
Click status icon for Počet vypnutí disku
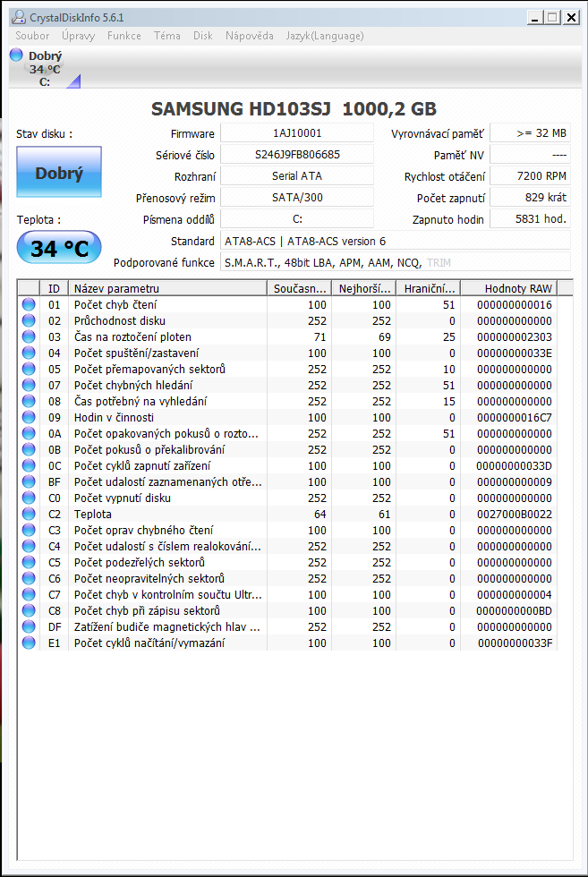click(x=29, y=498)
